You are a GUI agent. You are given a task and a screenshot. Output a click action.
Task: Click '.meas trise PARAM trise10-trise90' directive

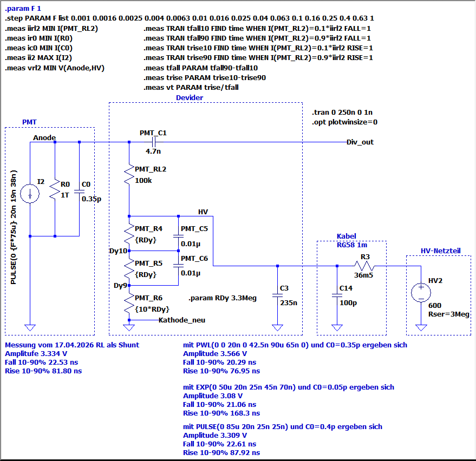(205, 77)
